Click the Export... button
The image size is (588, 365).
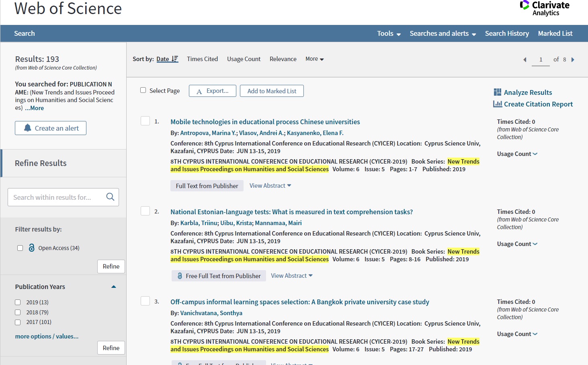coord(213,91)
